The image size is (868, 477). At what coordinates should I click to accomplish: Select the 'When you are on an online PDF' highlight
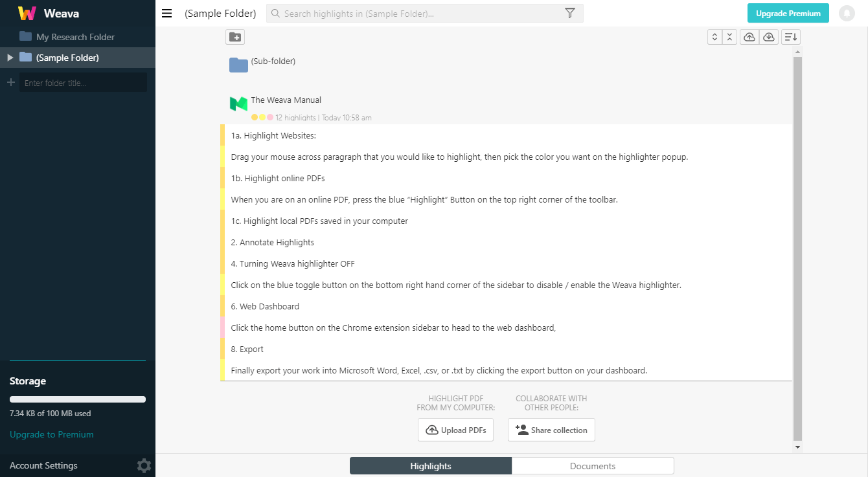tap(506, 199)
